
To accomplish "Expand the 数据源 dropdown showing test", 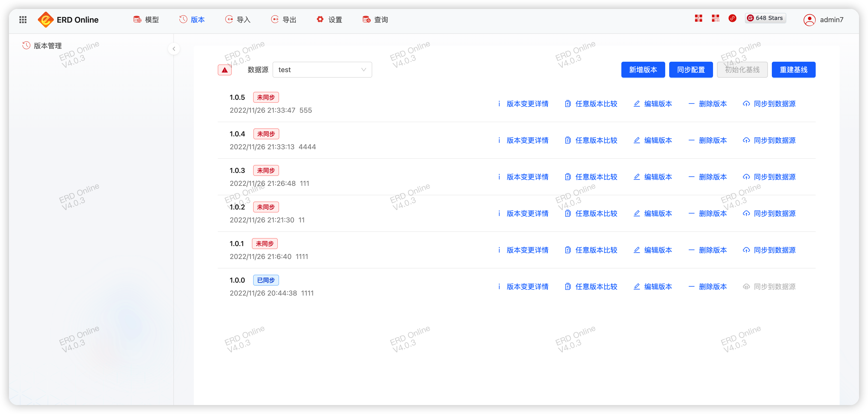I will (322, 70).
